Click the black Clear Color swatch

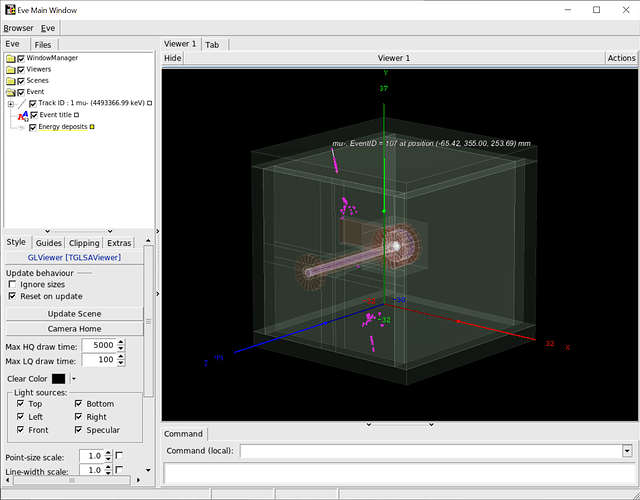(x=58, y=379)
